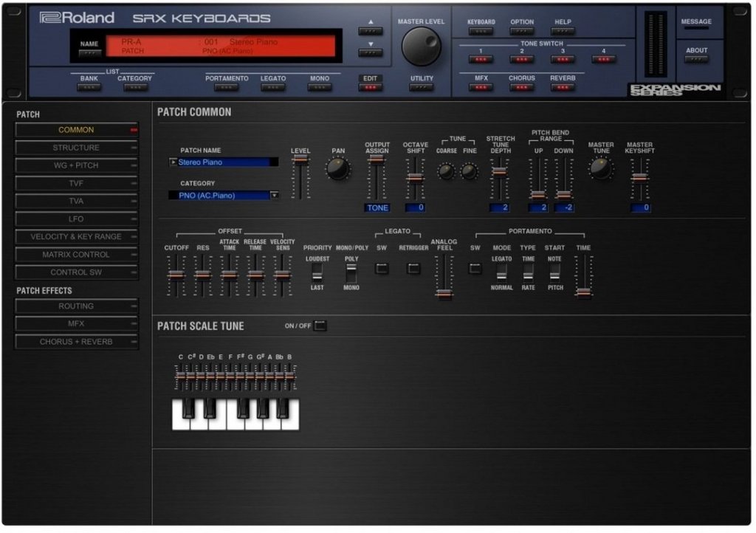Viewport: 756px width, 533px height.
Task: Toggle the Legato Retrigger checkbox
Action: click(413, 269)
